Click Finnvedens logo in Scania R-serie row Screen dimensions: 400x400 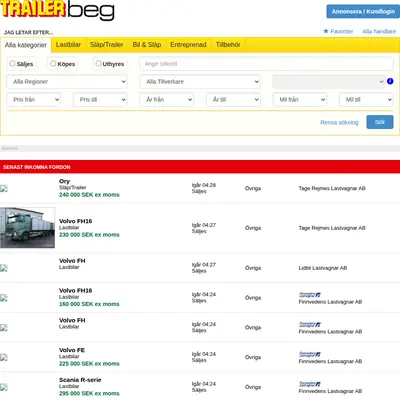[310, 384]
